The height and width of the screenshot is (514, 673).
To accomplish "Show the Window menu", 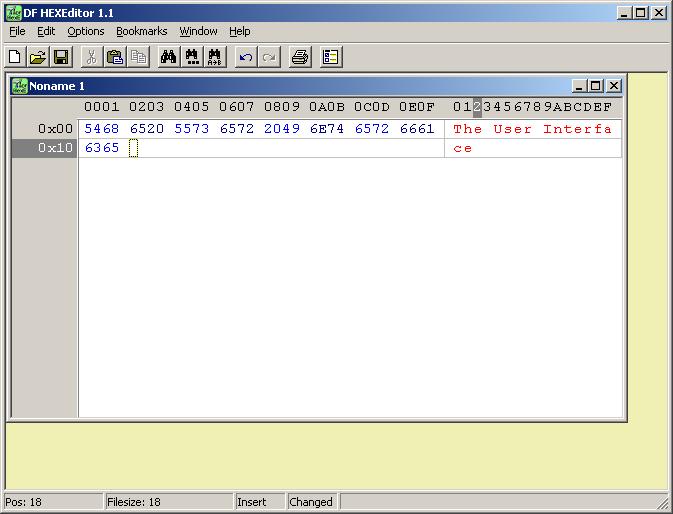I will point(198,31).
